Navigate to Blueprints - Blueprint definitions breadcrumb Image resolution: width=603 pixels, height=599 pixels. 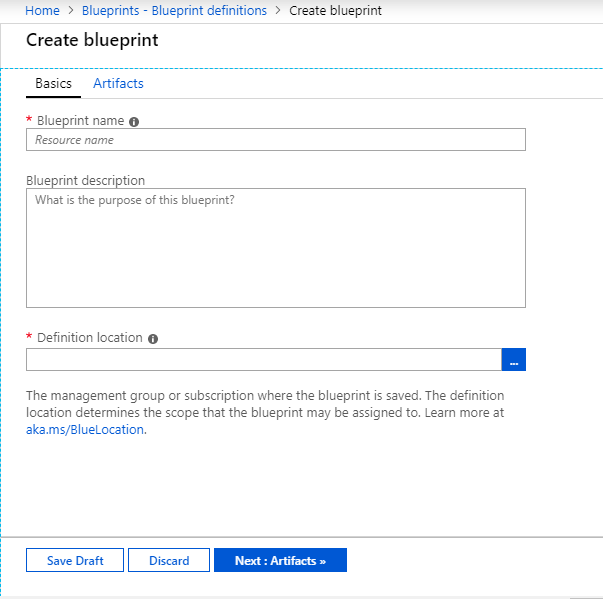pyautogui.click(x=174, y=11)
